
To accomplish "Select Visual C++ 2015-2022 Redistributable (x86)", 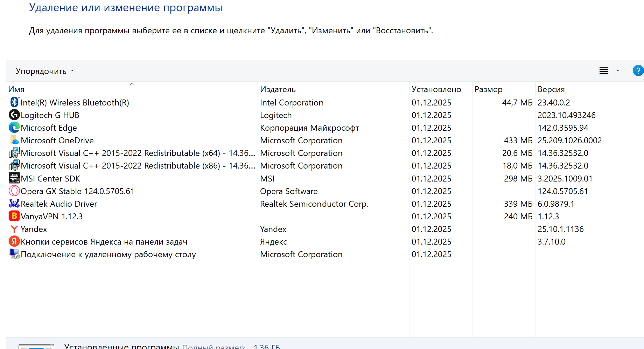I will (x=138, y=166).
